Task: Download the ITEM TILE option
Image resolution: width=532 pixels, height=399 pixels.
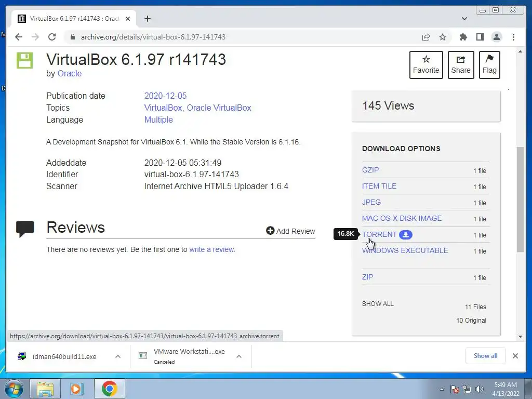Action: click(x=379, y=186)
